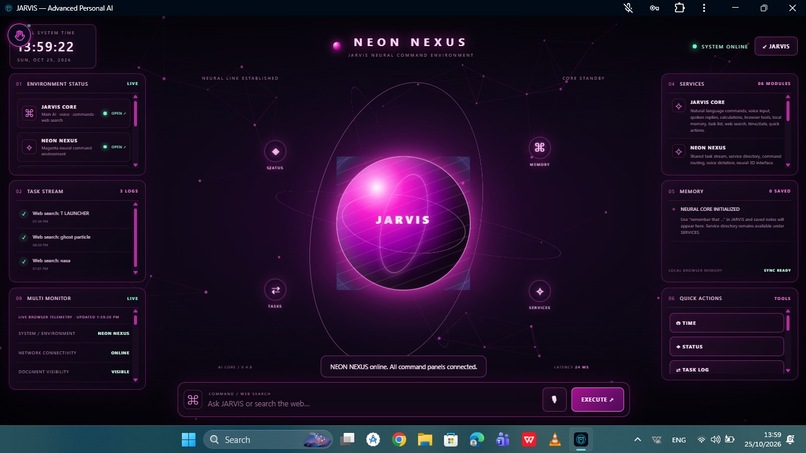Open WPS Office from the taskbar
The image size is (806, 453).
click(528, 440)
